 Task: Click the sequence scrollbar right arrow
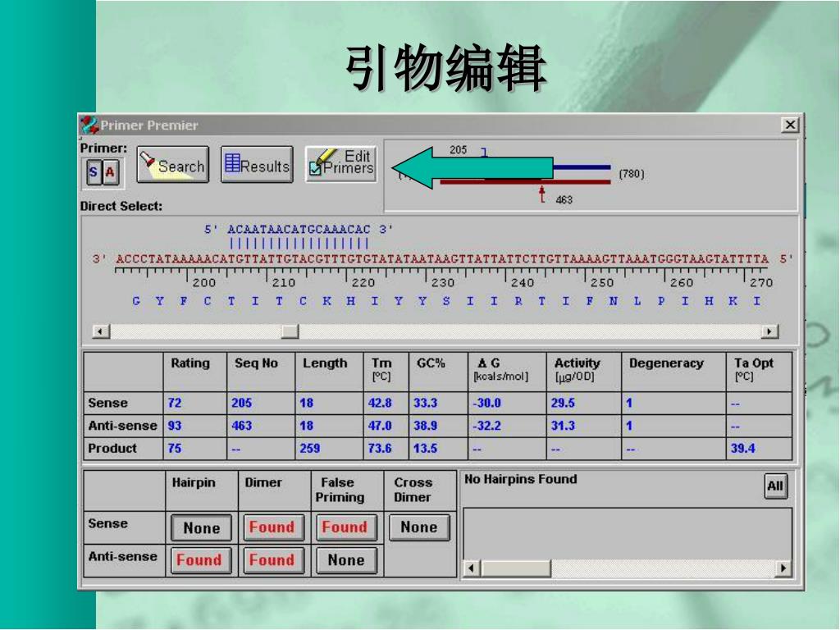point(769,331)
